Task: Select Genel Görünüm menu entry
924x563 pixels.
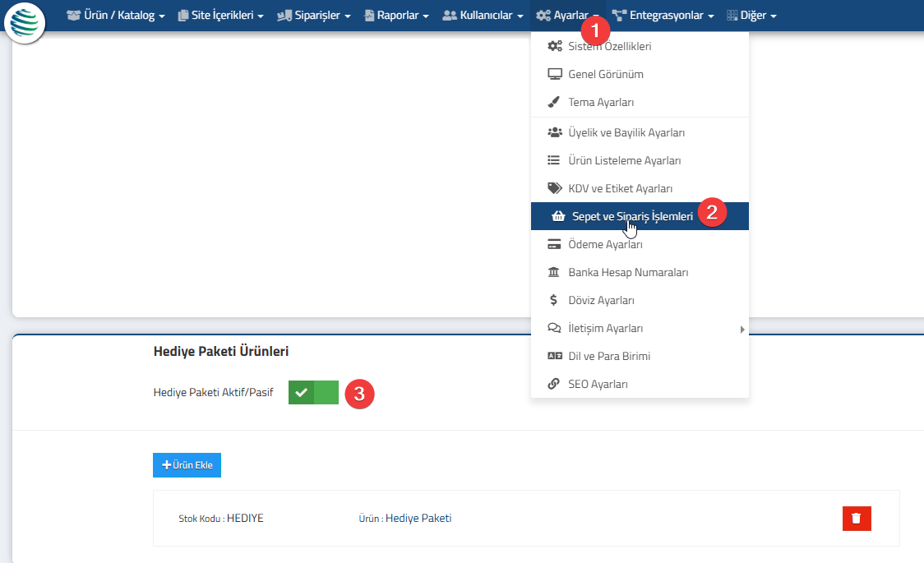Action: [640, 74]
